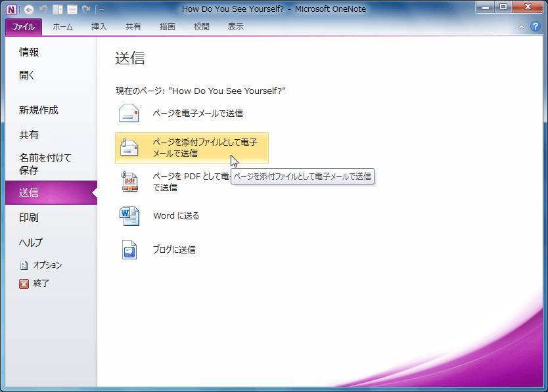
Task: Click the envelope icon for emailing page
Action: click(129, 113)
